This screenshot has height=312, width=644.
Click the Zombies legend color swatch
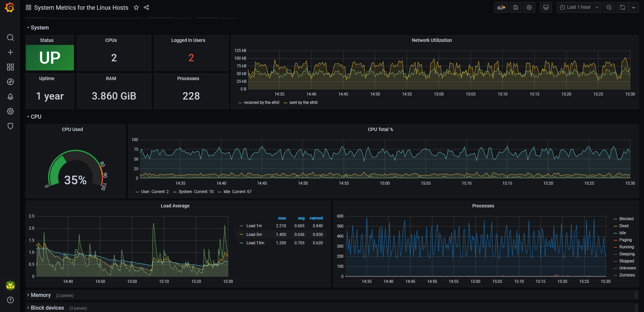click(615, 275)
